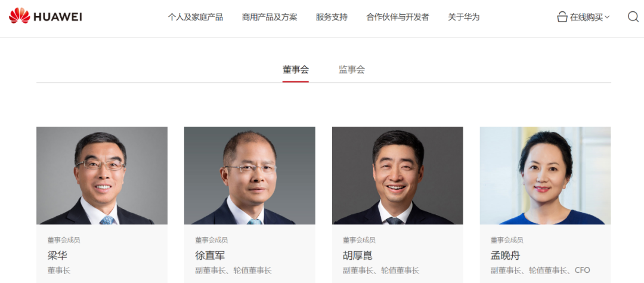Open the 孟晚舟 name link
The width and height of the screenshot is (644, 283).
click(x=505, y=256)
